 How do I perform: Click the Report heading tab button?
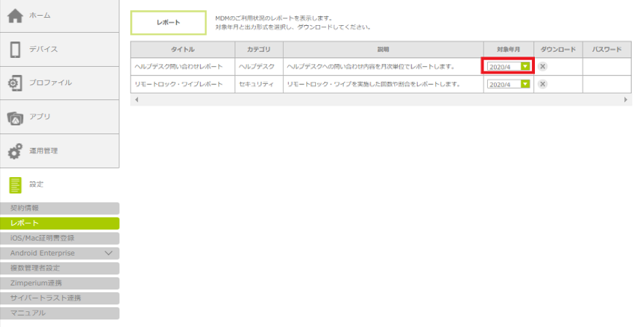click(x=168, y=22)
